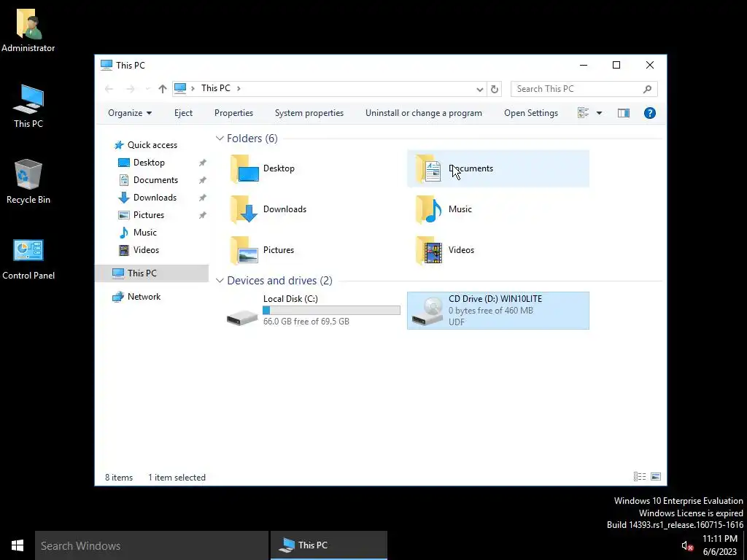
Task: Collapse the Devices and drives (2) group
Action: (220, 281)
